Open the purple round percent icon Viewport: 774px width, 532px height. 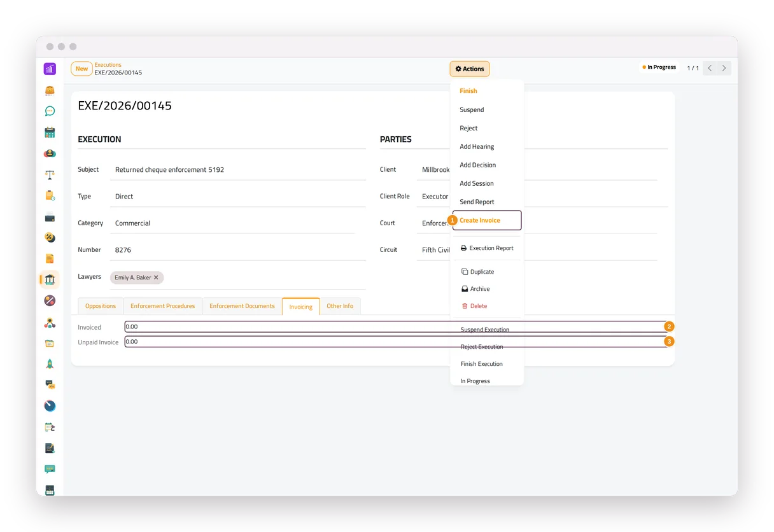[x=50, y=300]
